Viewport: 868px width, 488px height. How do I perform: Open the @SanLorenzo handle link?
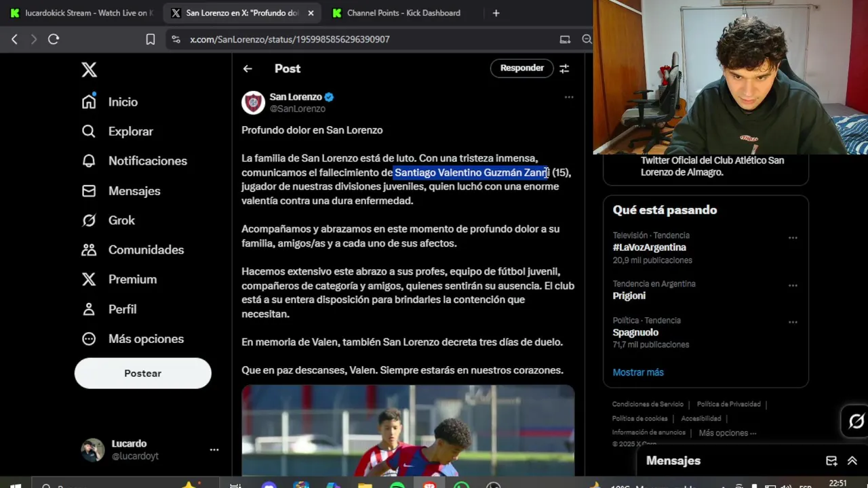[x=298, y=108]
